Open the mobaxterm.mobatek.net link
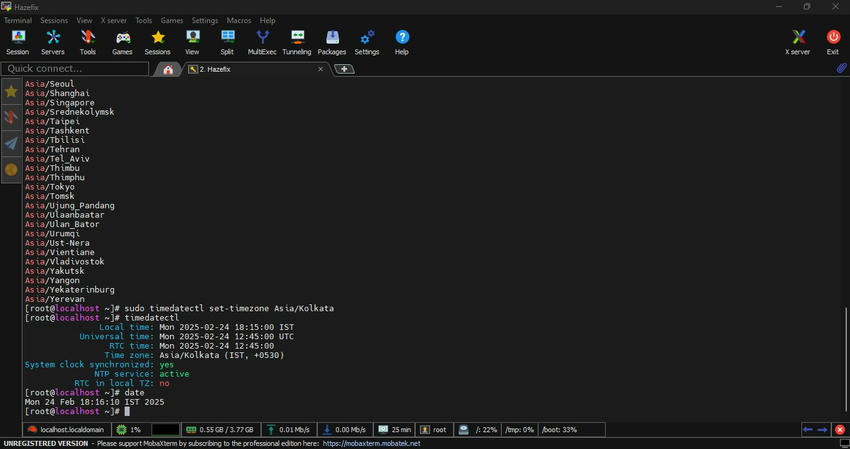850x449 pixels. [372, 443]
